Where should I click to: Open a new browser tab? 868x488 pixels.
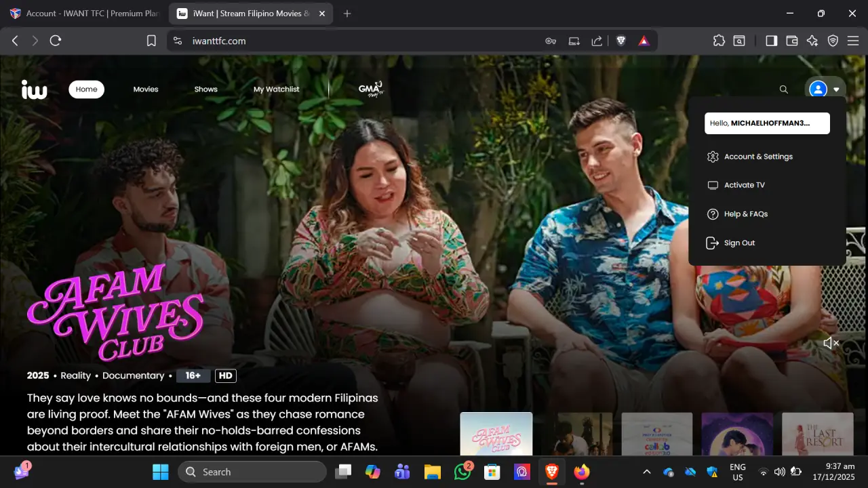point(347,14)
